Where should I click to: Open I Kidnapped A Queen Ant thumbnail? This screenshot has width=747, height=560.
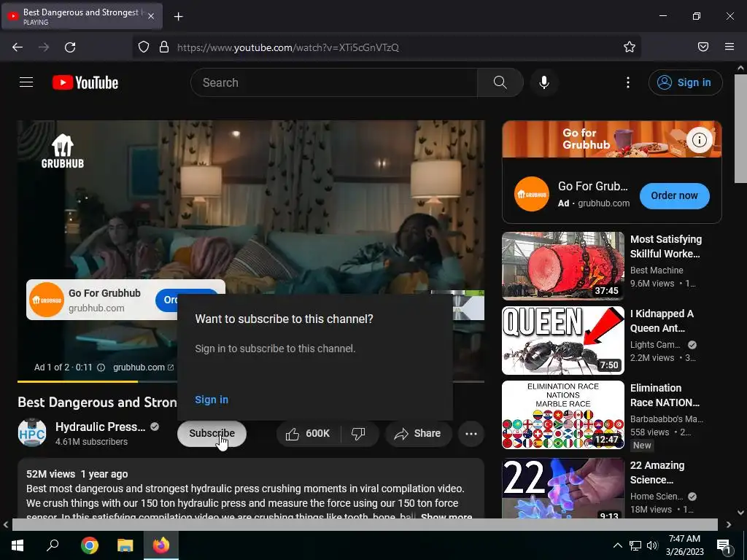coord(562,340)
